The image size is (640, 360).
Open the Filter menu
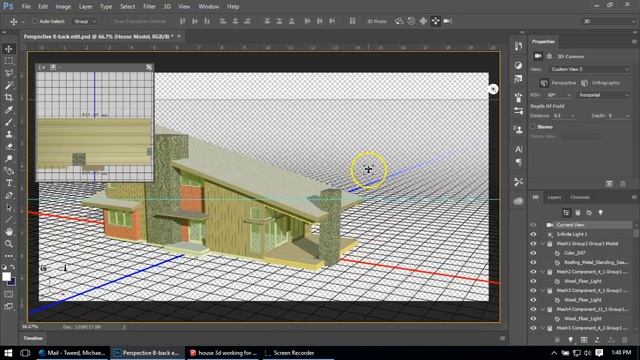149,7
